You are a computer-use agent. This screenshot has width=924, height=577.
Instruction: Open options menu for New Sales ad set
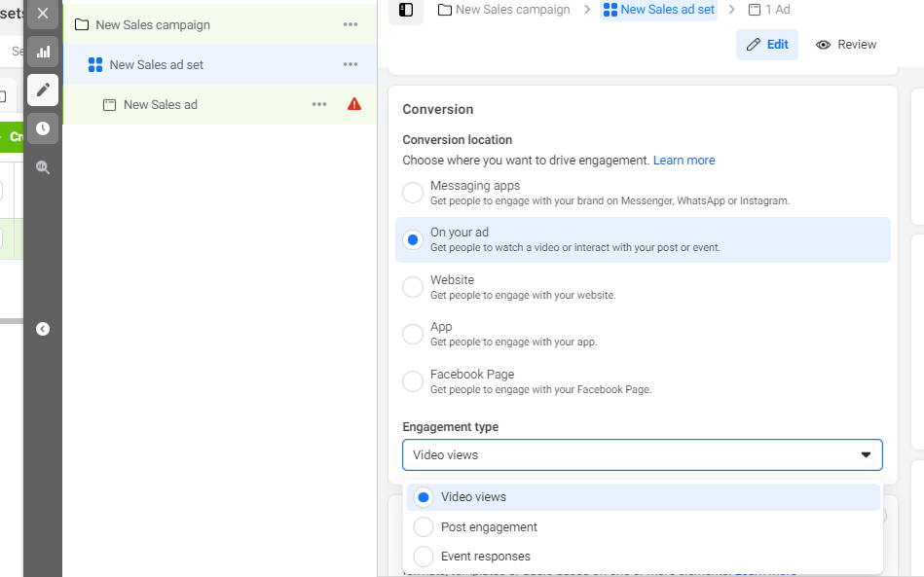click(x=351, y=64)
